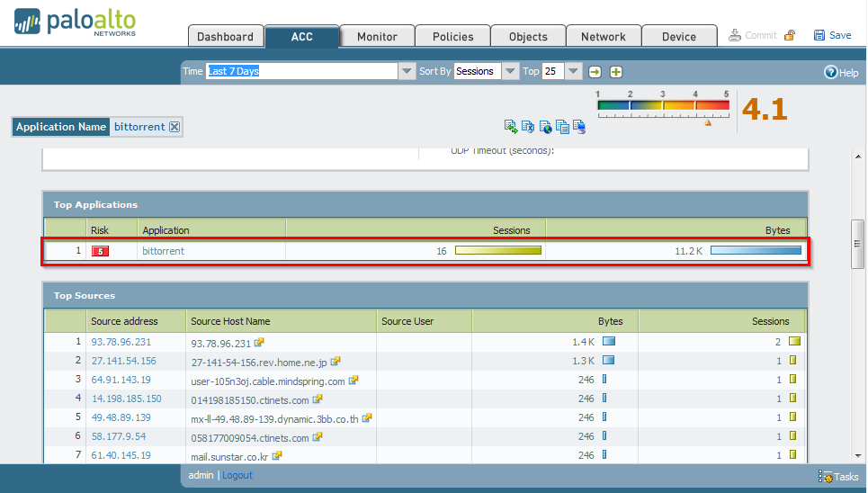Click external link icon next to mail.sunstar.co.kr

click(276, 456)
